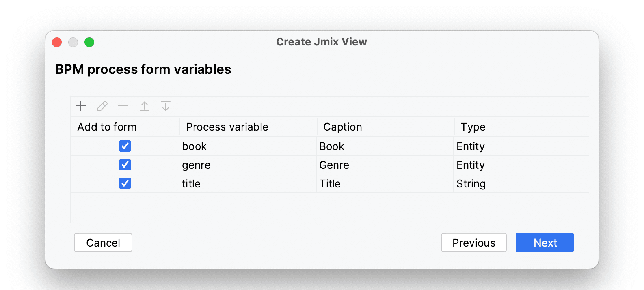Cancel the Create Jmix View dialog
The height and width of the screenshot is (290, 644).
pos(103,243)
